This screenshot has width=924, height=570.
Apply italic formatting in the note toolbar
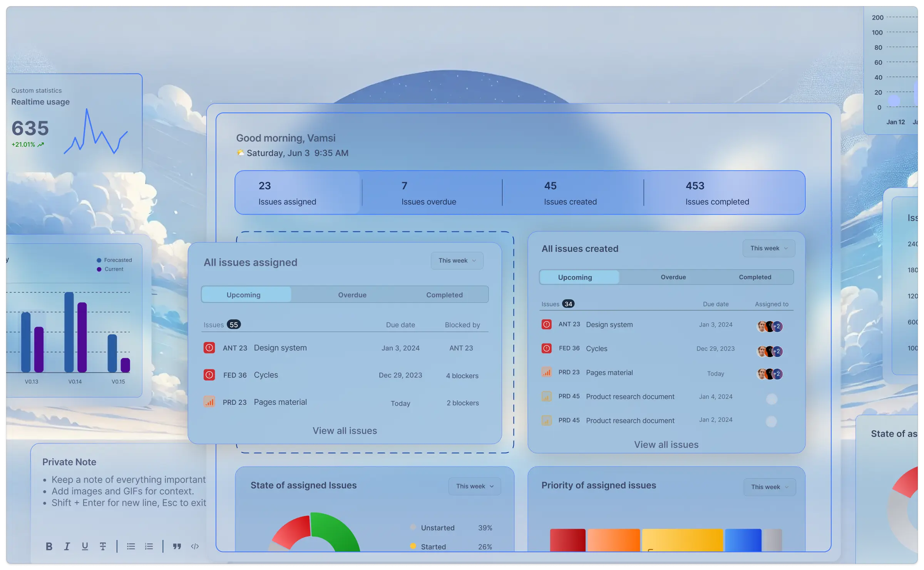67,546
